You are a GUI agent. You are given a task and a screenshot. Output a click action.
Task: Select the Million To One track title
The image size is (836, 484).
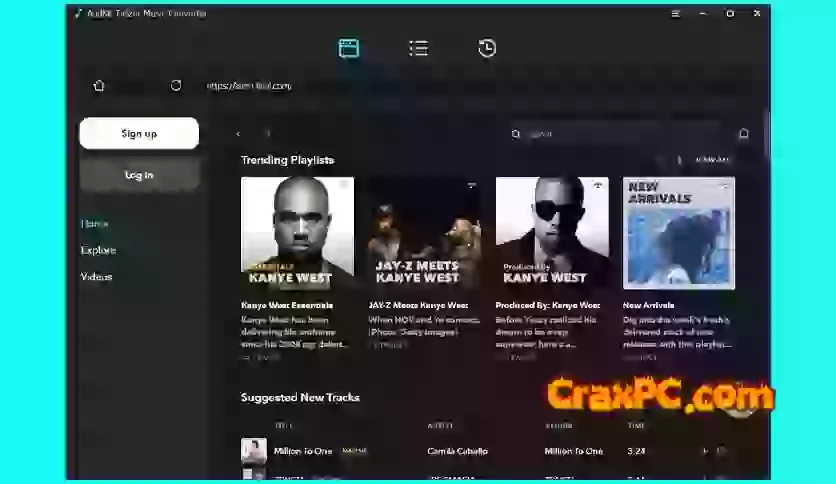(303, 451)
